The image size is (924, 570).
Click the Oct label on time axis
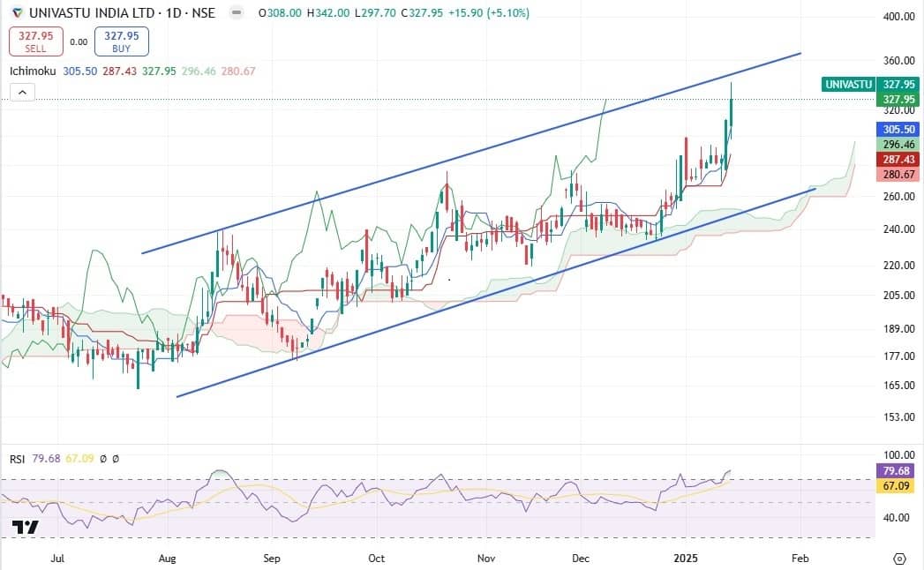(x=377, y=559)
